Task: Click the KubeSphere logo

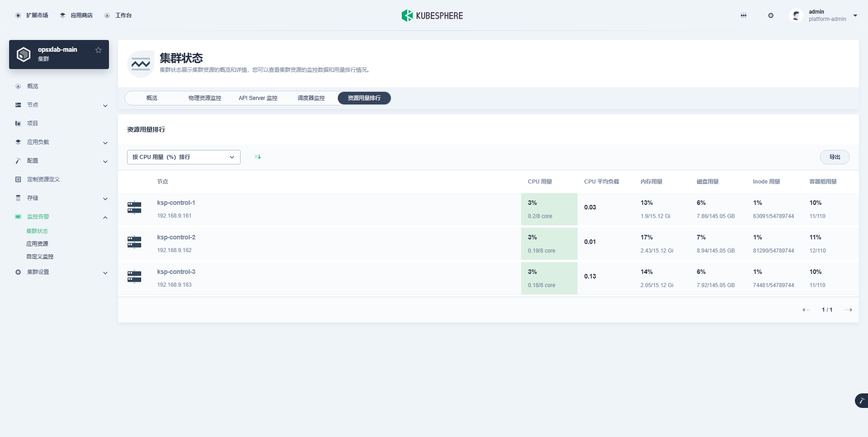Action: pyautogui.click(x=432, y=15)
